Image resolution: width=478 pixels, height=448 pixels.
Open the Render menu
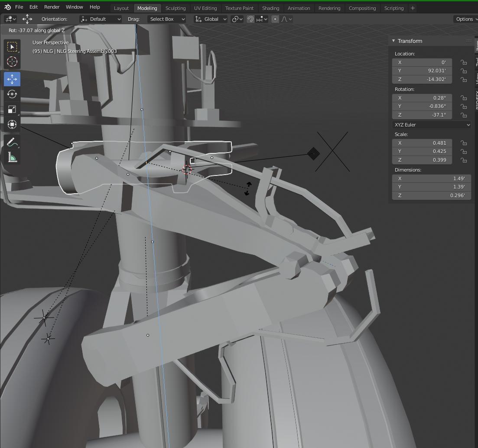tap(52, 7)
